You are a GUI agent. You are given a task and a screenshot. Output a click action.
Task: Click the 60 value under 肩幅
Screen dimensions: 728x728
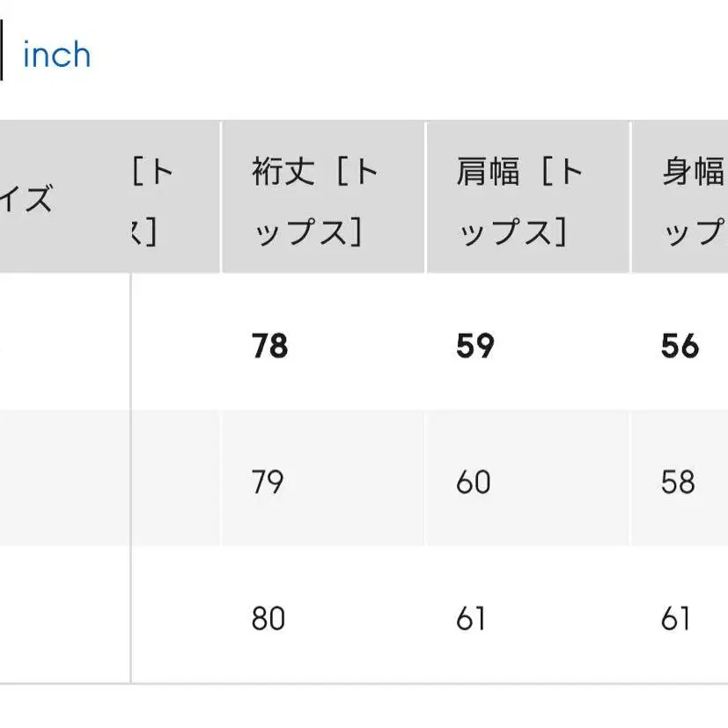tap(474, 482)
